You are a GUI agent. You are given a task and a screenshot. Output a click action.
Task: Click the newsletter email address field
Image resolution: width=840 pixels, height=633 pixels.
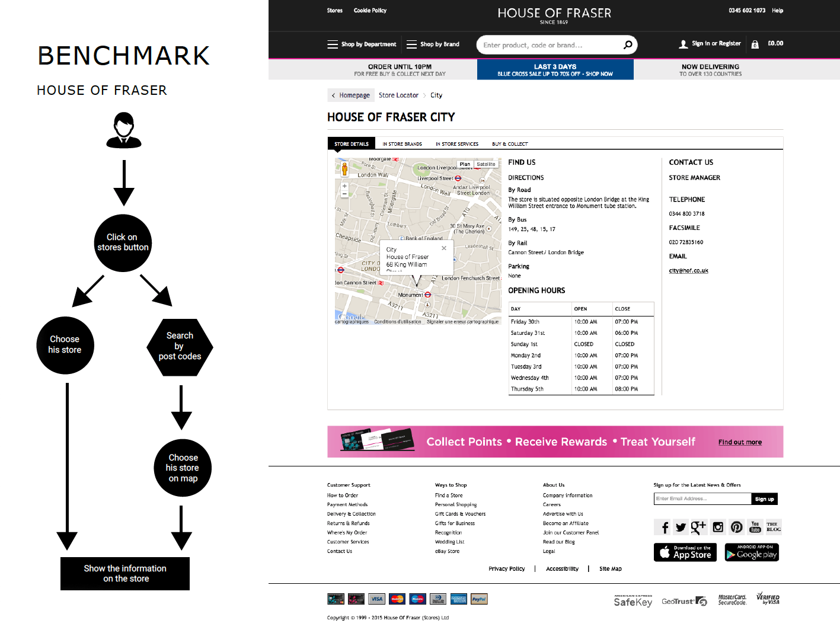click(x=702, y=499)
